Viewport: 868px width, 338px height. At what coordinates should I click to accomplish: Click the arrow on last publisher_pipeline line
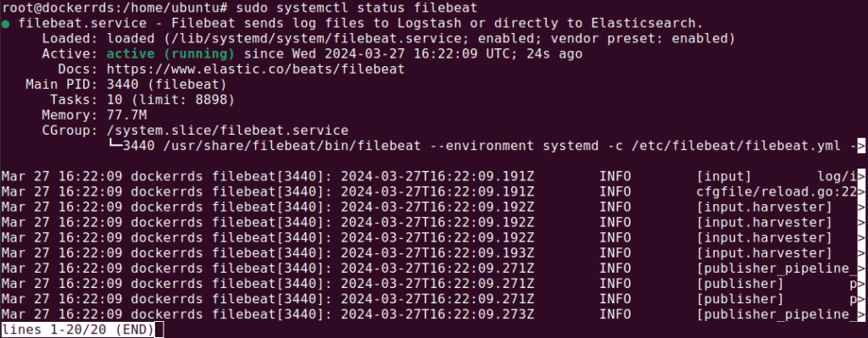click(861, 315)
